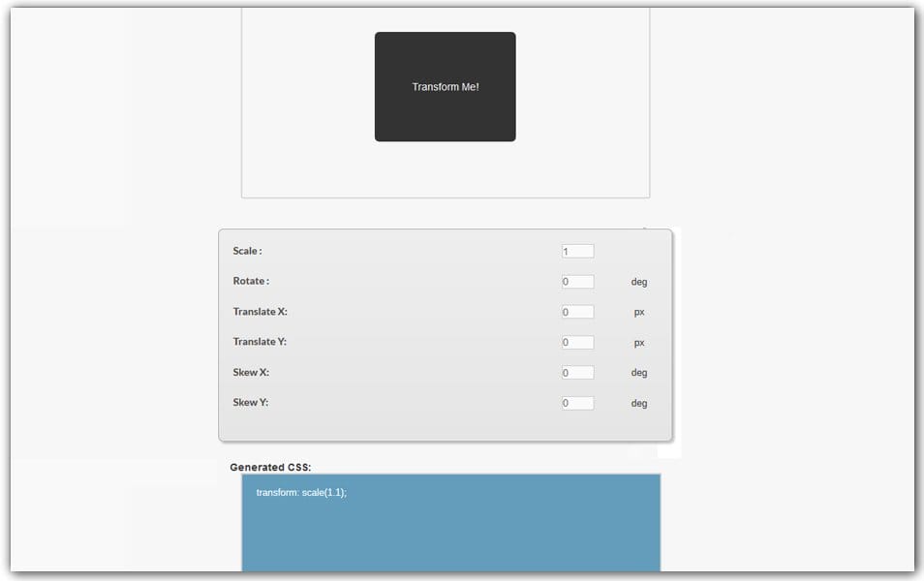The image size is (924, 581).
Task: Click the Translate Y label
Action: click(x=260, y=342)
